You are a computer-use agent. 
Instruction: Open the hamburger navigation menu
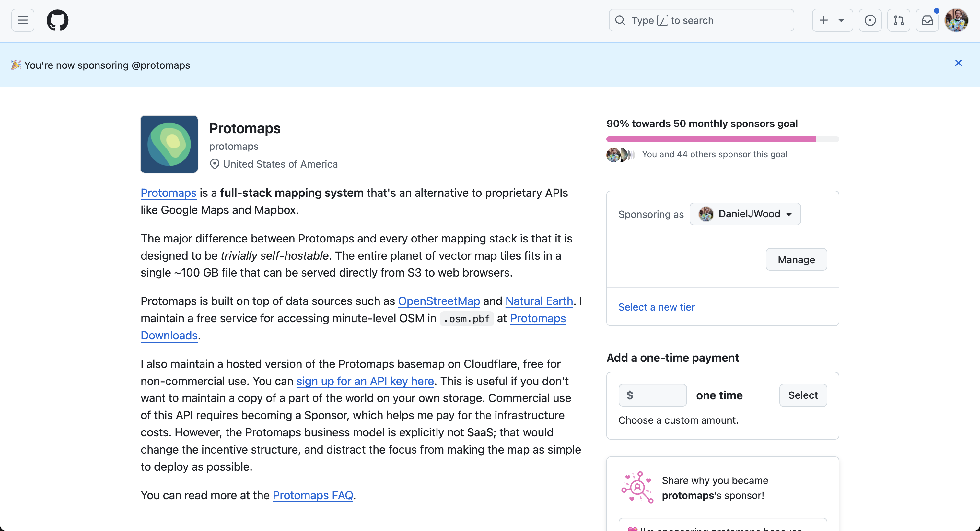coord(23,20)
